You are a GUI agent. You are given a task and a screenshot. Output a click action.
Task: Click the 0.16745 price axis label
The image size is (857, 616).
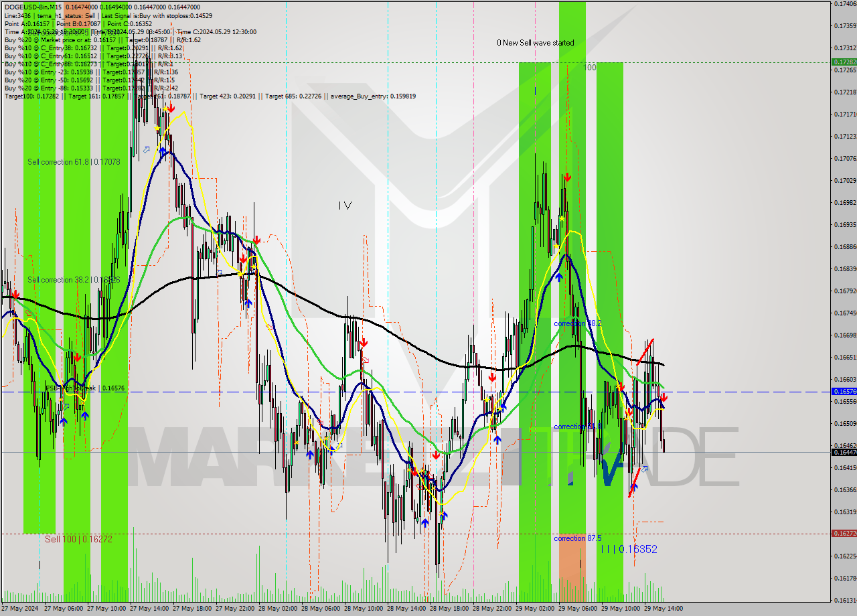point(845,313)
